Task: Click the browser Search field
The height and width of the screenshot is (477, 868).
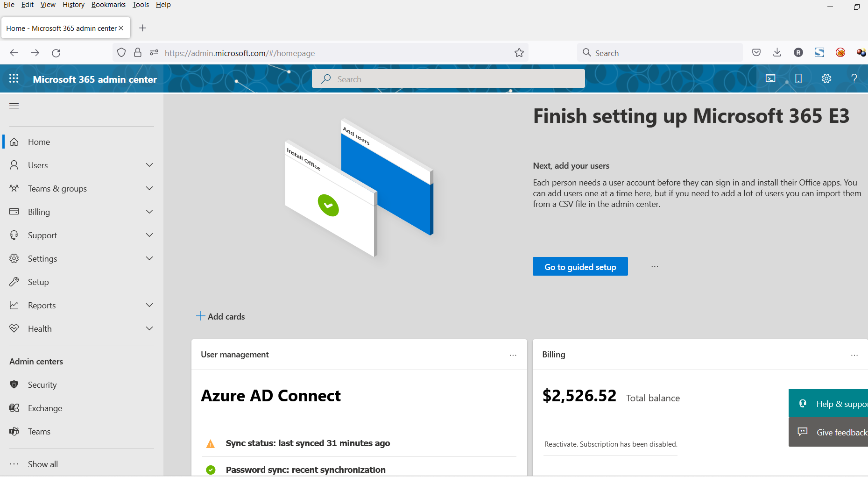Action: click(x=659, y=53)
